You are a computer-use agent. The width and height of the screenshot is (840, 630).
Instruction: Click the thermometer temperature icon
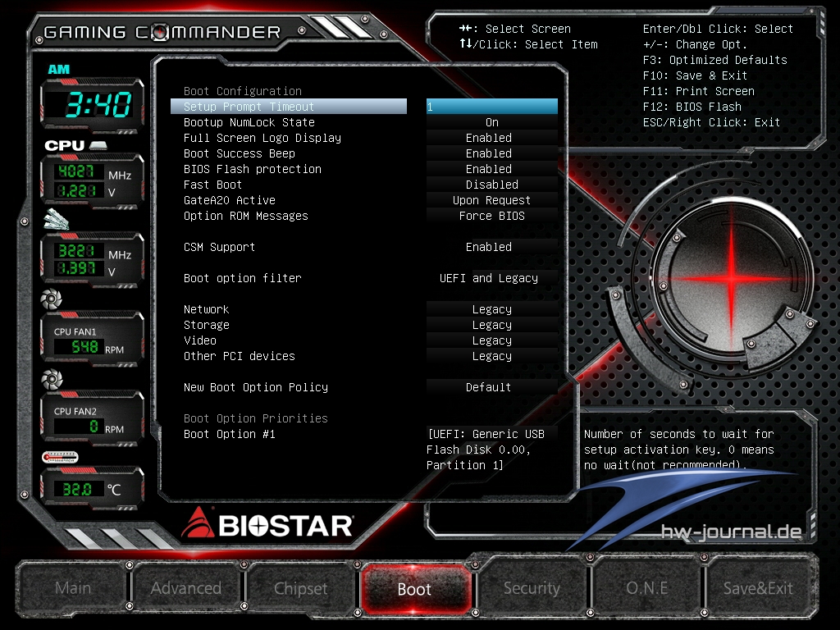(60, 458)
